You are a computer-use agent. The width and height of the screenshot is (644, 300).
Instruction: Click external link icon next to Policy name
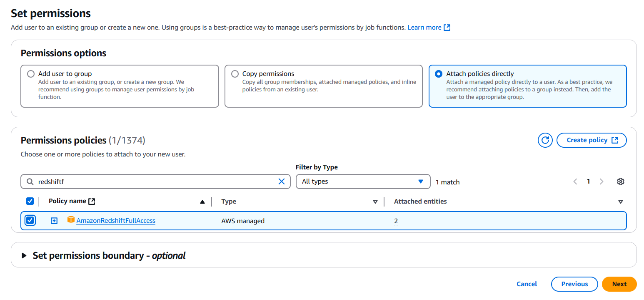pyautogui.click(x=92, y=202)
